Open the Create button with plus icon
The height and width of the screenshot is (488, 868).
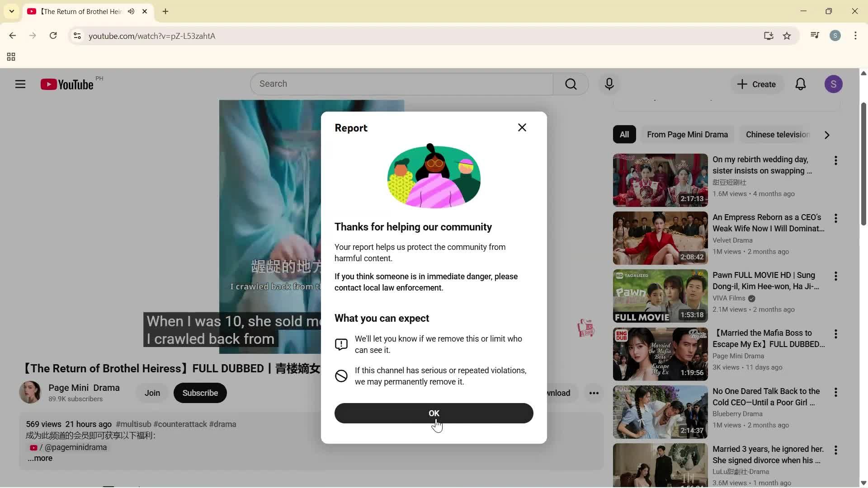pos(756,84)
